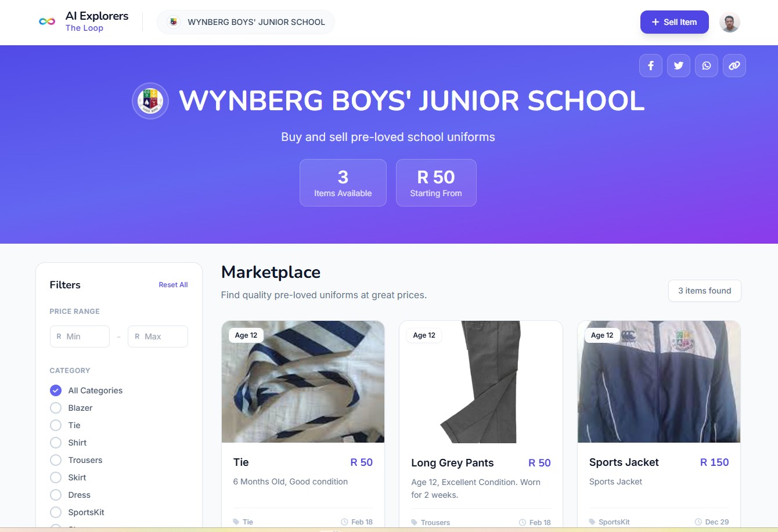Reset all filters
Screen dimensions: 778x532
pos(173,285)
